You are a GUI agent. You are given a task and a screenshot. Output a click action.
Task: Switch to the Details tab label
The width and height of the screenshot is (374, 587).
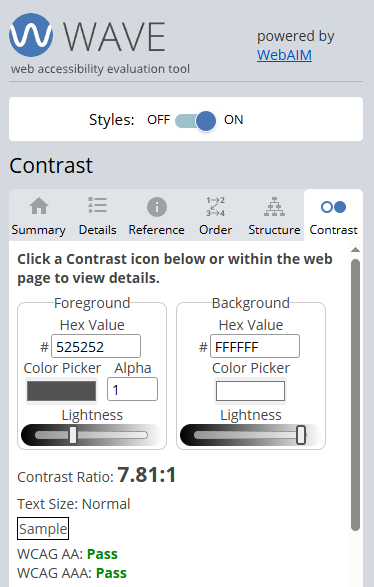pyautogui.click(x=98, y=230)
